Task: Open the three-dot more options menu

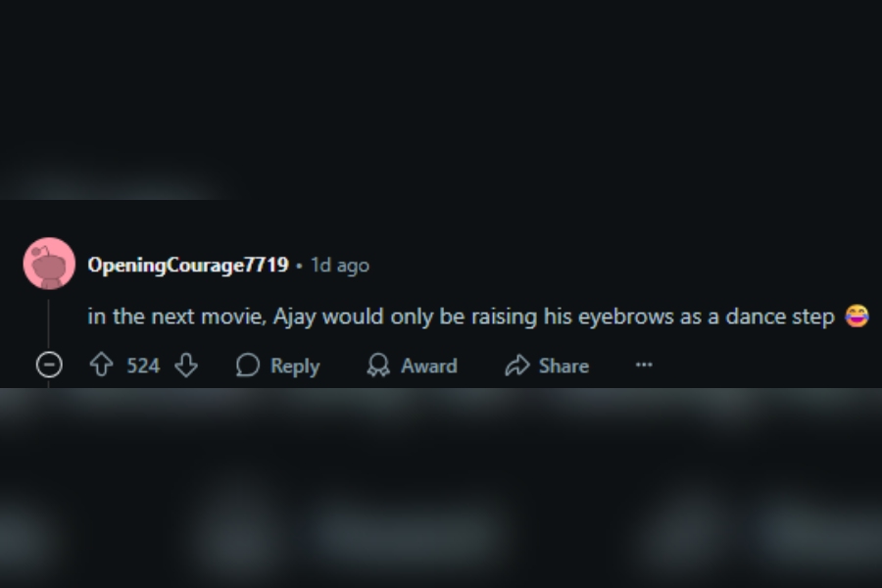Action: tap(644, 366)
